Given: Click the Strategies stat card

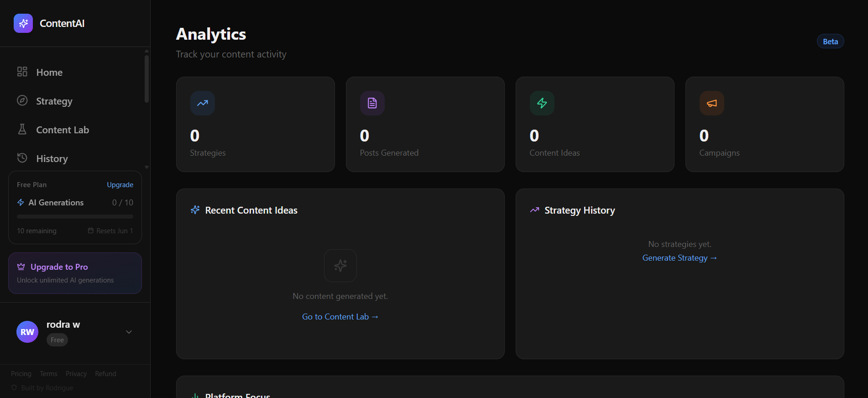Looking at the screenshot, I should point(256,124).
